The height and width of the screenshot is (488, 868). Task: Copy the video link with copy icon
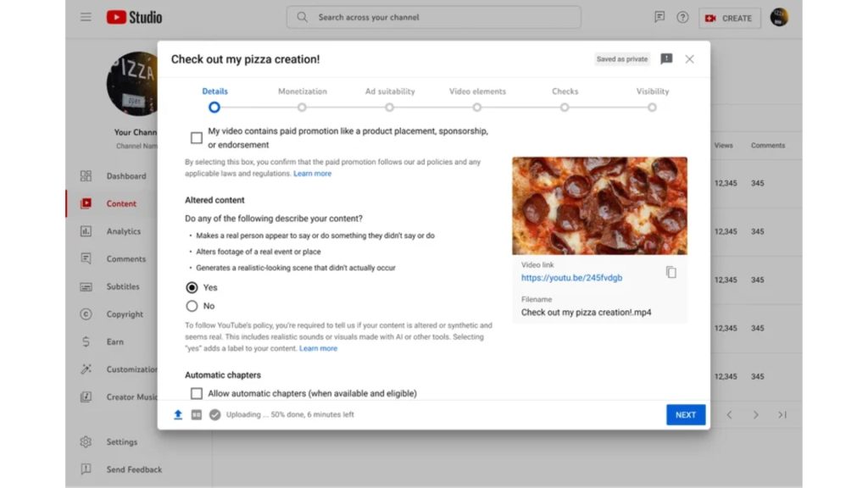coord(670,272)
